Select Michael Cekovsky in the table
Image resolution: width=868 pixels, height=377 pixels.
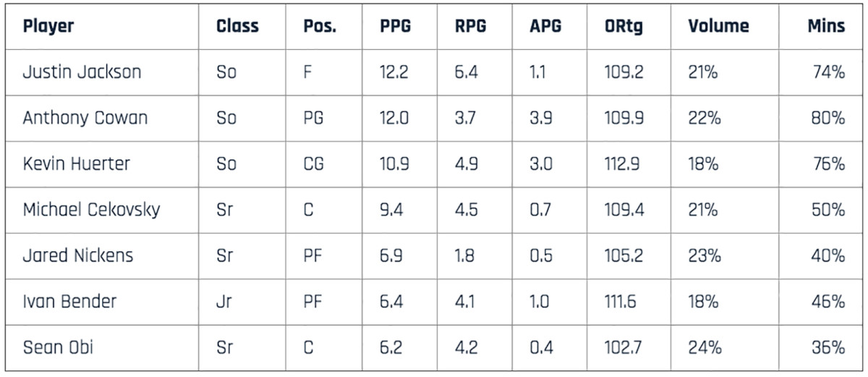[x=91, y=210]
